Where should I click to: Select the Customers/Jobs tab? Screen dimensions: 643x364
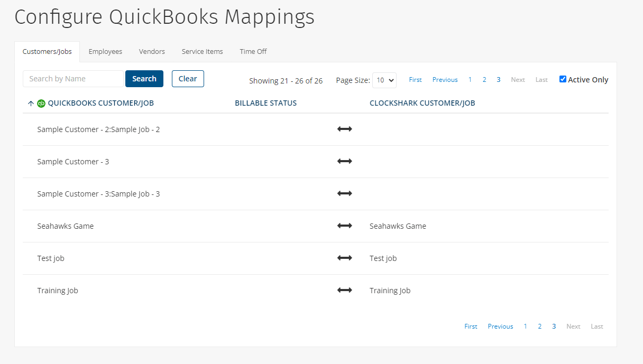click(x=47, y=52)
